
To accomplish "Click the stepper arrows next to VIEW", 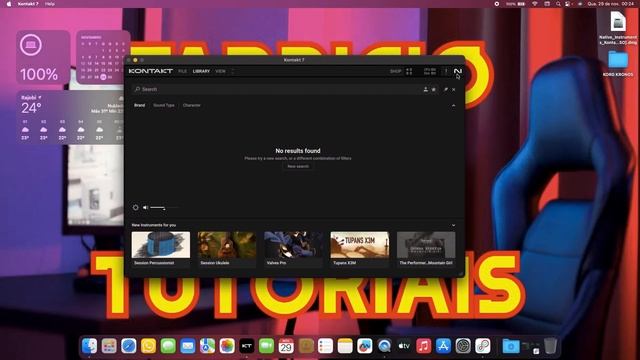I will coord(233,71).
